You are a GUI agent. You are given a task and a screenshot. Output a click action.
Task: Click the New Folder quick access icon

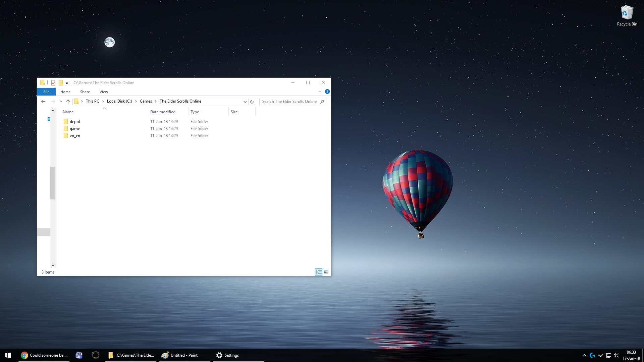point(61,83)
